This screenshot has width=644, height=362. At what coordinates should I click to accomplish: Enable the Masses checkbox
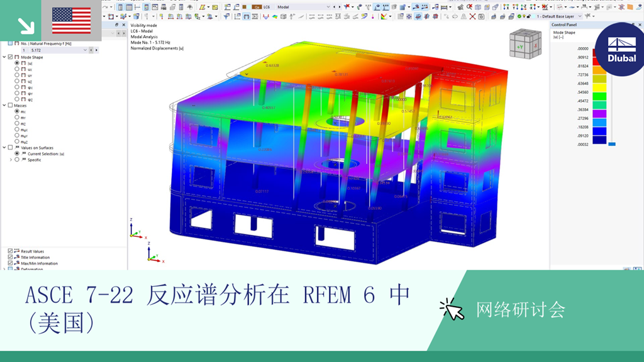point(10,106)
